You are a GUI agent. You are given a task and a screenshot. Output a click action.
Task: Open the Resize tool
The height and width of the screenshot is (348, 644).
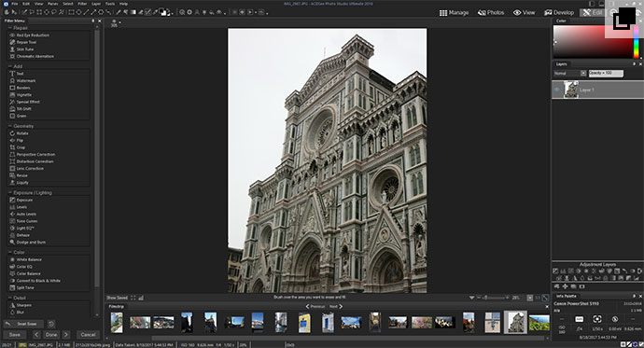click(x=19, y=175)
